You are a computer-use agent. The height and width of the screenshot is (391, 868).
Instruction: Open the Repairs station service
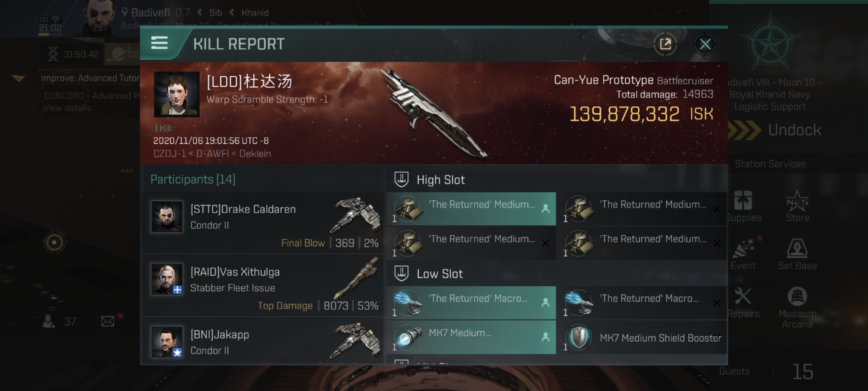[743, 302]
